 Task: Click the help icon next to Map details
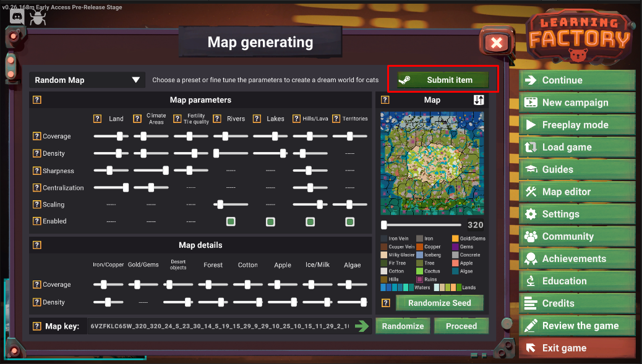[37, 245]
